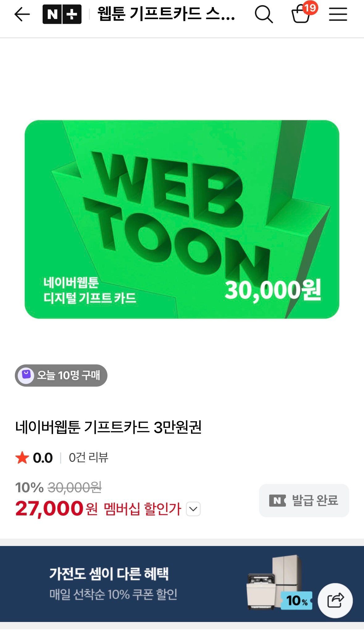Tap the 0.0 rating score
Viewport: 364px width, 634px height.
[x=43, y=458]
